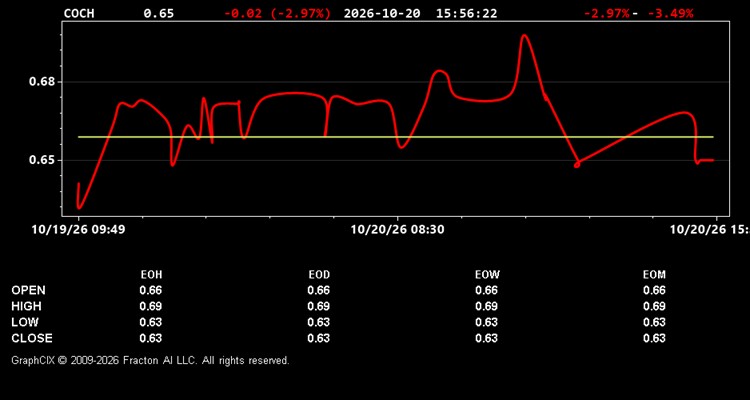Click the EOM CLOSE value 0.63

(x=654, y=338)
